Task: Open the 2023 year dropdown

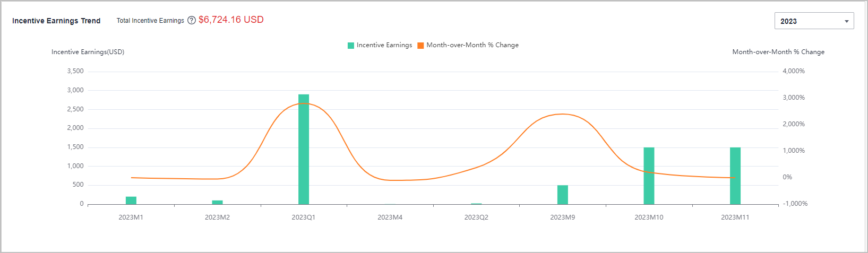Action: click(x=814, y=21)
